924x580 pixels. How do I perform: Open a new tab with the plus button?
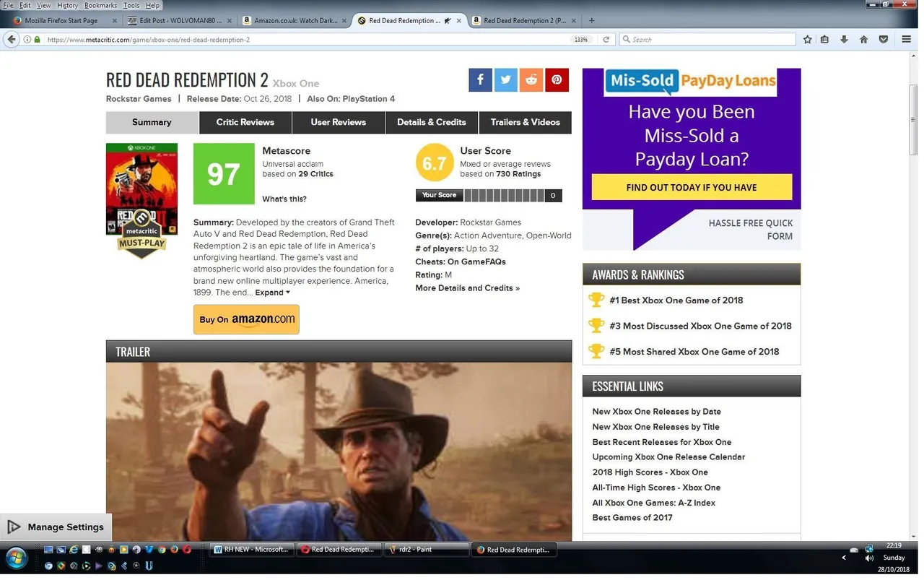[592, 21]
